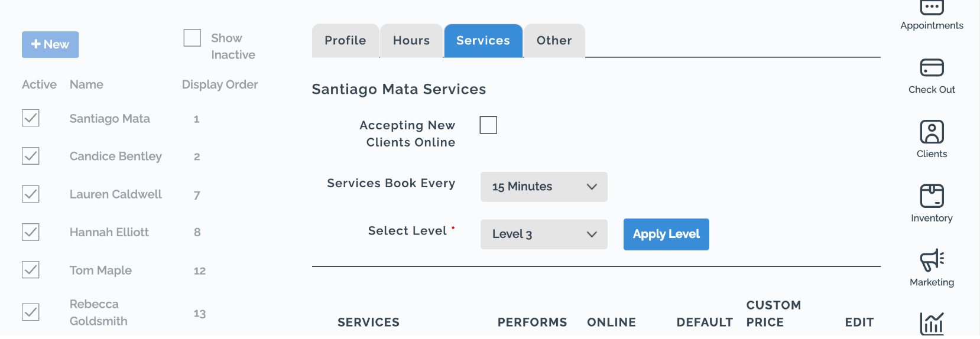Open the Check Out card icon
This screenshot has width=980, height=339.
click(x=932, y=67)
